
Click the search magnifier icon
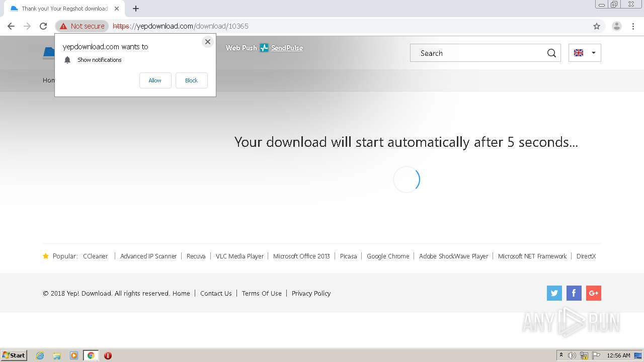pos(551,53)
